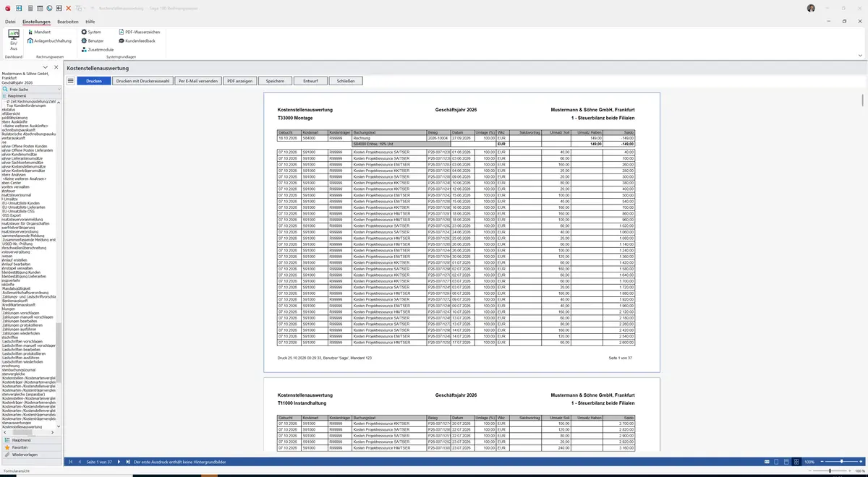Click the Entwurf button
This screenshot has height=477, width=868.
pyautogui.click(x=310, y=81)
